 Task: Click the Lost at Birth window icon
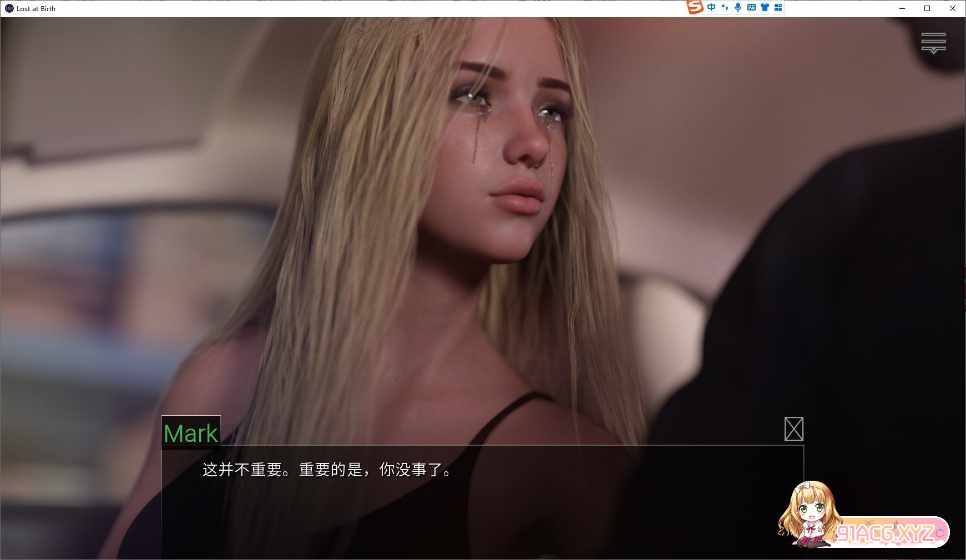coord(9,8)
